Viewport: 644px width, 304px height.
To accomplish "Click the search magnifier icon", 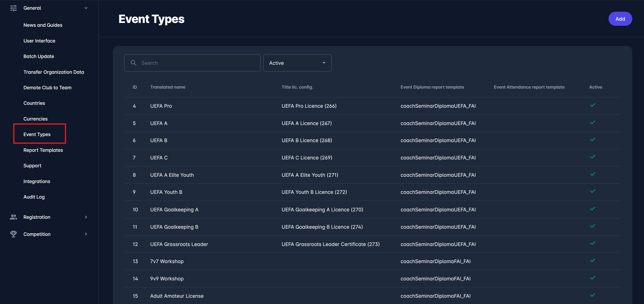I will point(133,63).
